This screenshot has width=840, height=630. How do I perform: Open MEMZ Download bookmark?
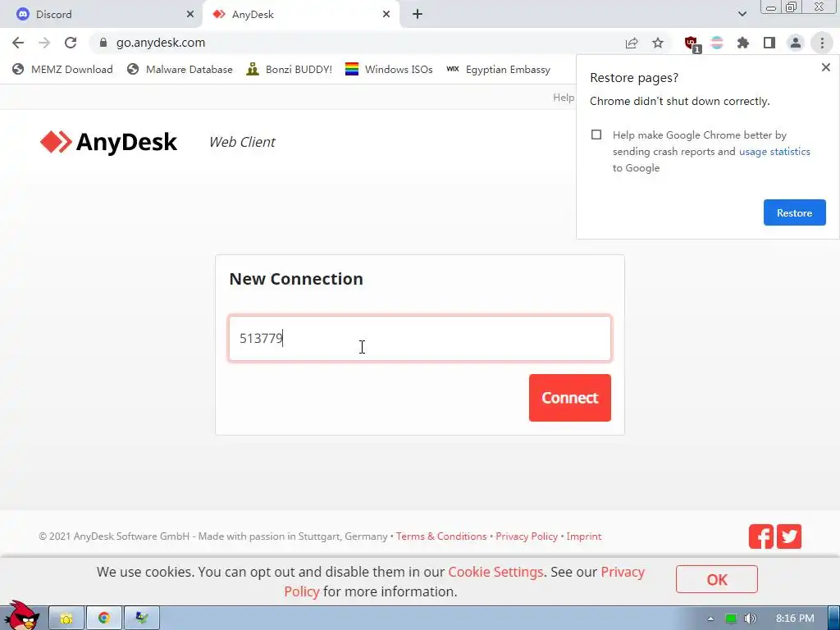(62, 69)
